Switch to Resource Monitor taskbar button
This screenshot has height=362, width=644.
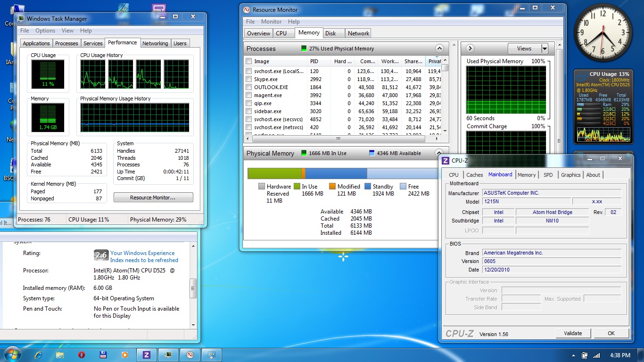(x=190, y=355)
